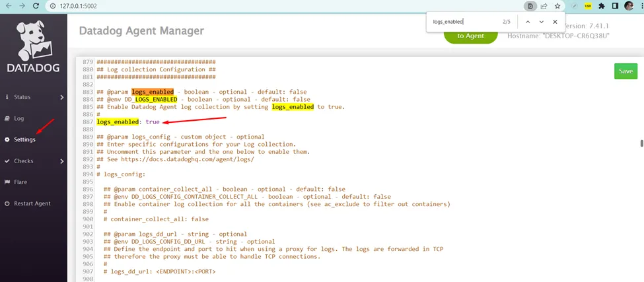Click the greyed-out feather extension icon
This screenshot has height=282, width=644.
point(575,6)
